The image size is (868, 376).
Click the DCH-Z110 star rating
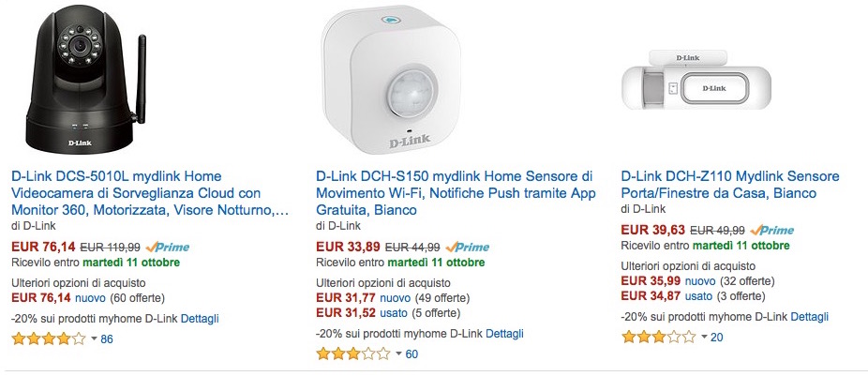657,337
